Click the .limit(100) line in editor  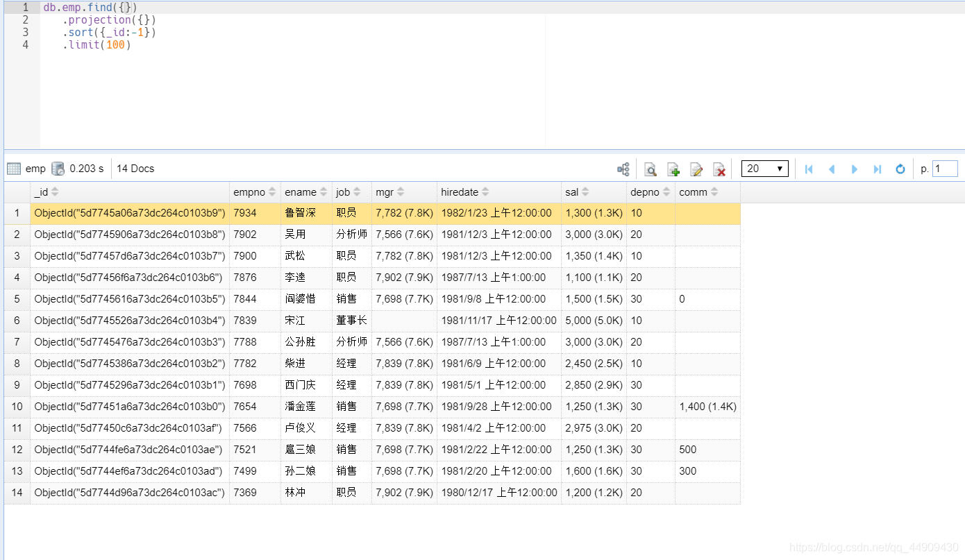tap(96, 44)
